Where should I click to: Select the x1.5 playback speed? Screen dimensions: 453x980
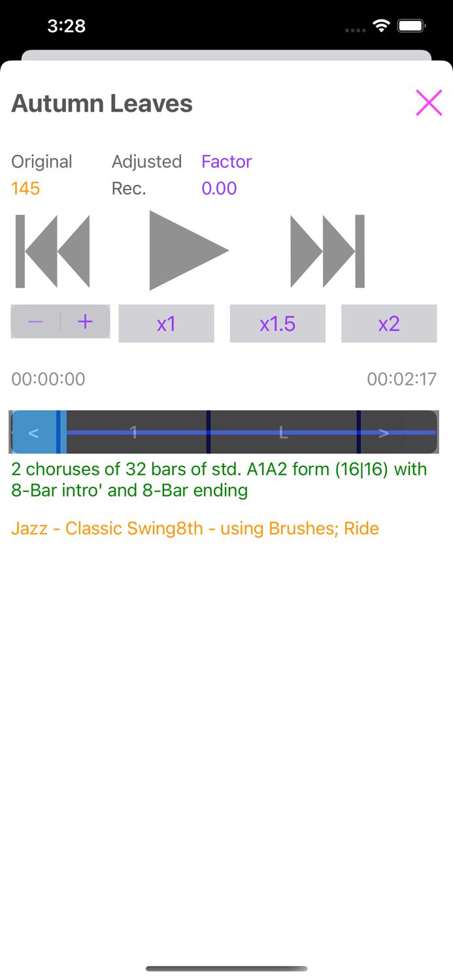click(277, 323)
